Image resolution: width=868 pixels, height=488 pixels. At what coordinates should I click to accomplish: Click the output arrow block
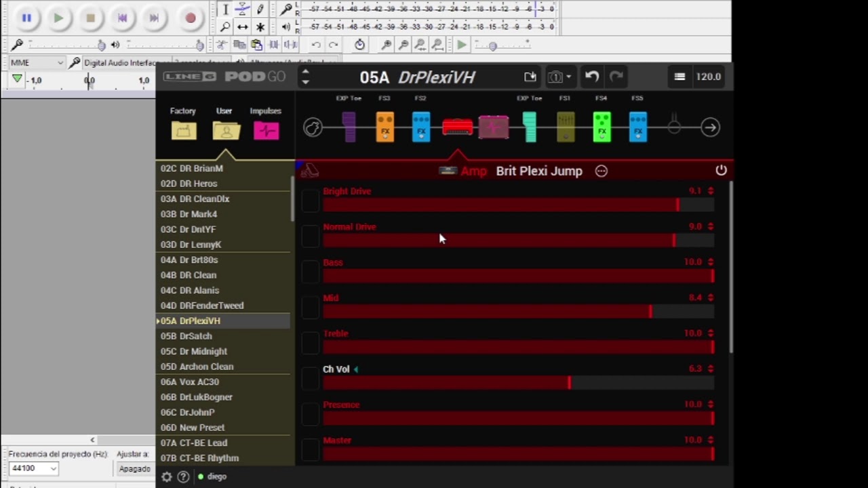click(710, 127)
